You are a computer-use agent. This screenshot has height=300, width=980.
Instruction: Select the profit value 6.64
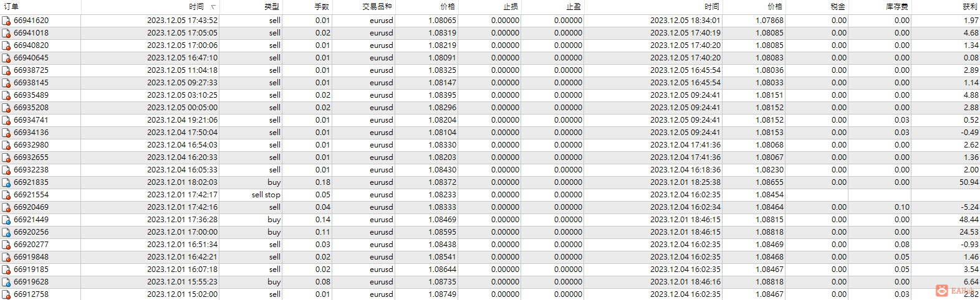coord(971,282)
